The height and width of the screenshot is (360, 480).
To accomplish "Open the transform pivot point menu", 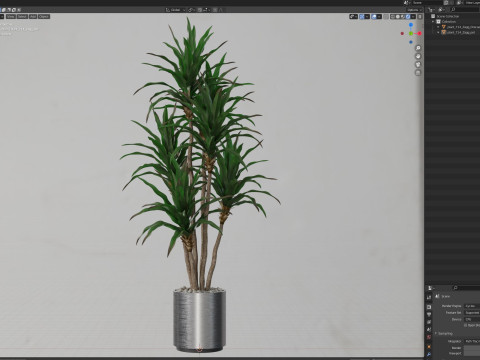I will coord(192,10).
